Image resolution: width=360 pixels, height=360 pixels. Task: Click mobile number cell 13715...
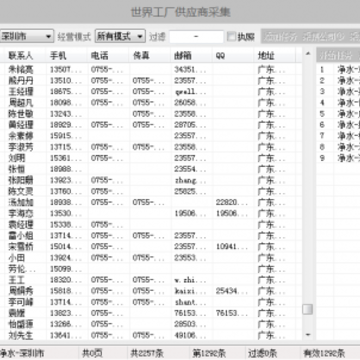66,147
